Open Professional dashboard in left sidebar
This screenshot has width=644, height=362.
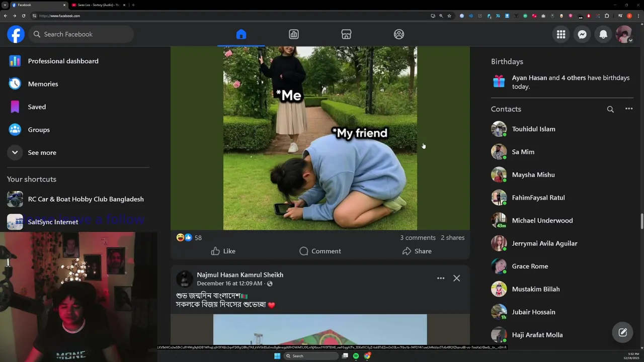point(78,61)
